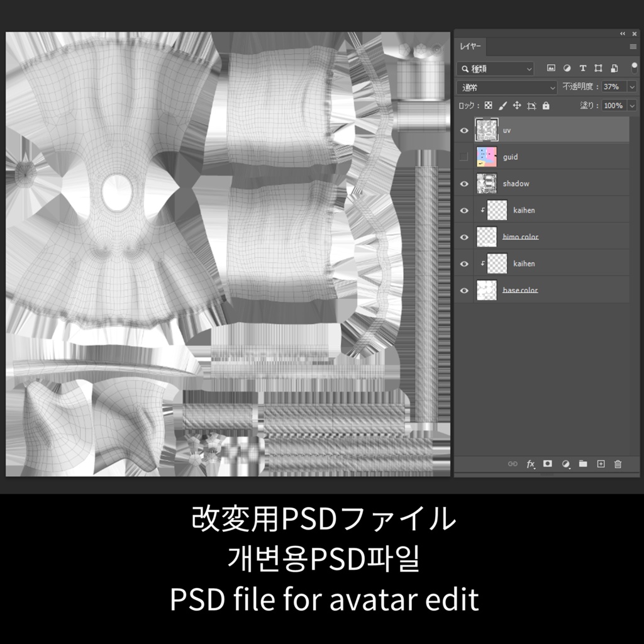Create new fill or adjustment layer
The width and height of the screenshot is (644, 644).
(565, 464)
